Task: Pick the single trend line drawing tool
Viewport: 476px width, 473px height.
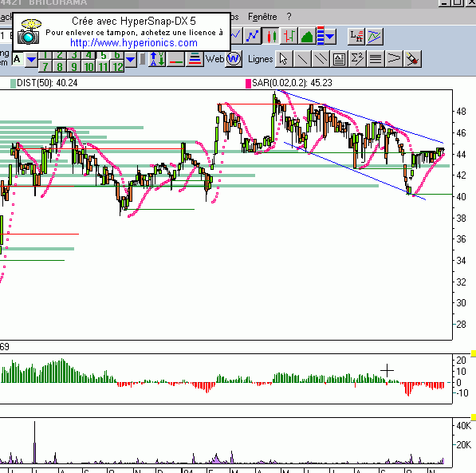Action: click(x=302, y=59)
